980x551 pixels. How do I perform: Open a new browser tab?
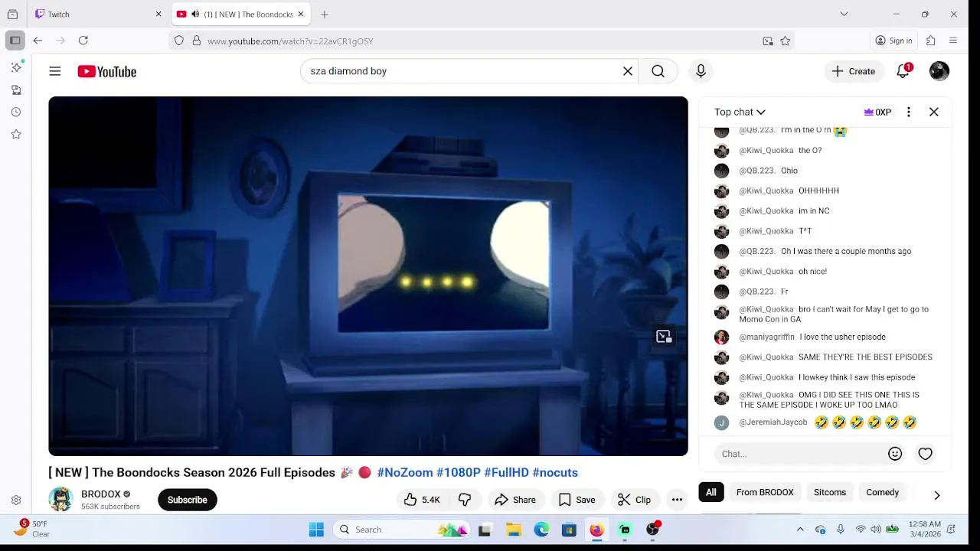click(325, 14)
